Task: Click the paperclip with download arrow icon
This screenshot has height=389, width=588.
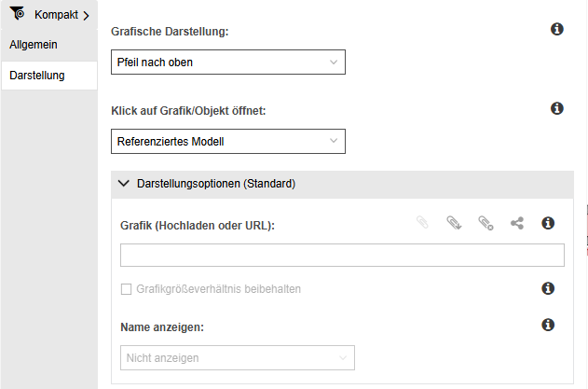Action: coord(454,223)
